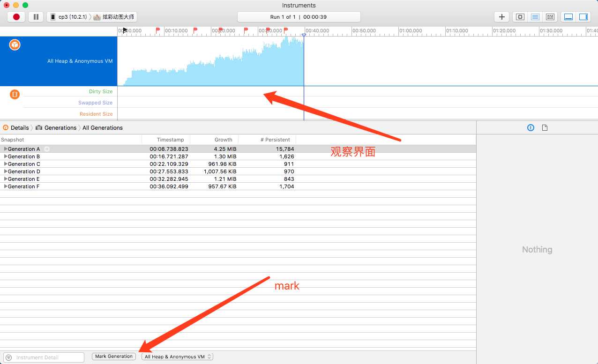Click the last red flag near 00:36
The width and height of the screenshot is (598, 364).
[x=286, y=30]
